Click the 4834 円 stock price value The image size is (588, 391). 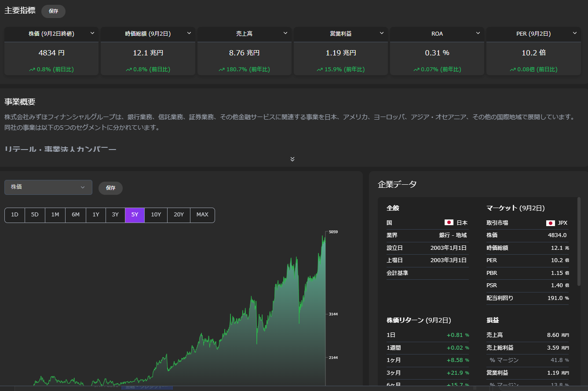pos(51,53)
